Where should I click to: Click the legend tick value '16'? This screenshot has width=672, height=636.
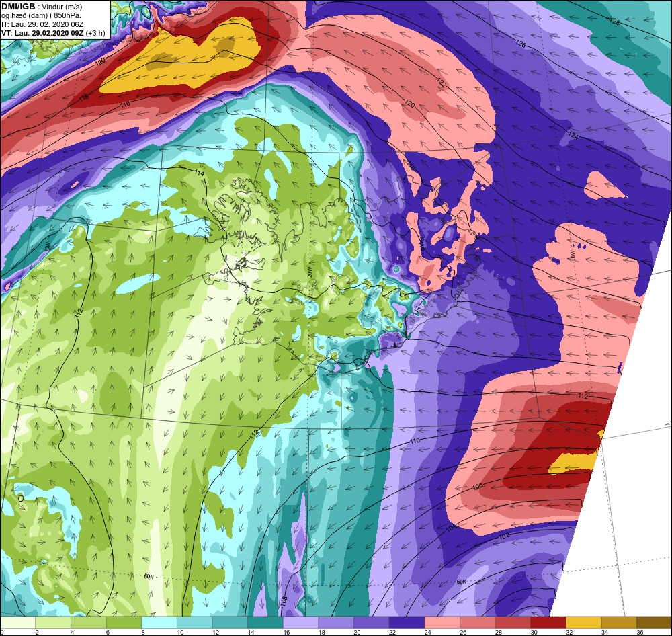(286, 632)
